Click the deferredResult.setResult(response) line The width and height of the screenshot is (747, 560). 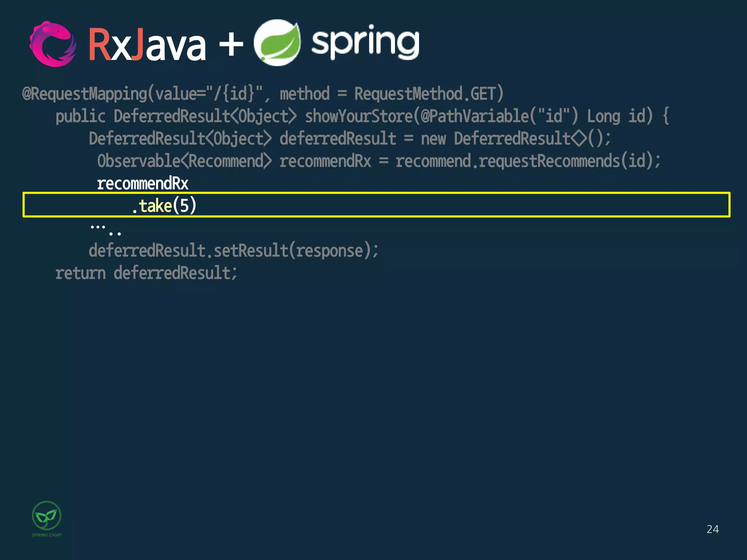pyautogui.click(x=234, y=251)
